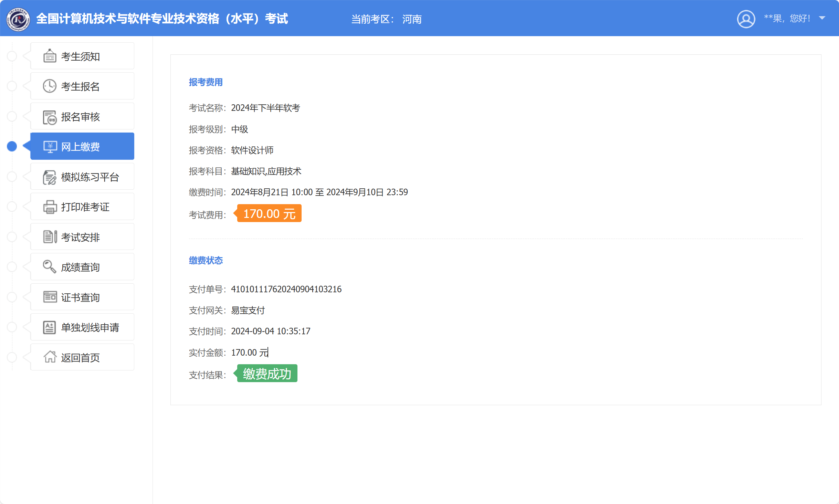The width and height of the screenshot is (839, 504).
Task: Open the 考试安排 menu item
Action: [x=80, y=237]
